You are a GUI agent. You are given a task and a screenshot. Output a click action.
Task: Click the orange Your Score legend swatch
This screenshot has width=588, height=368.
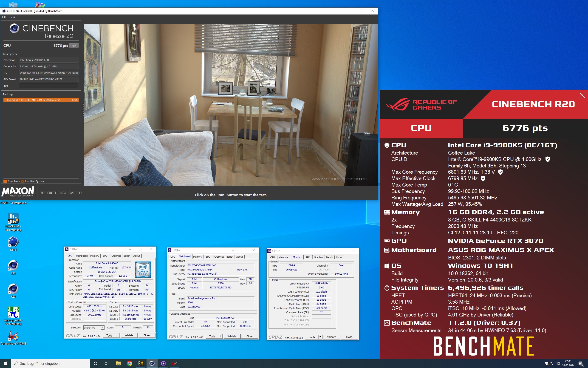(5, 181)
